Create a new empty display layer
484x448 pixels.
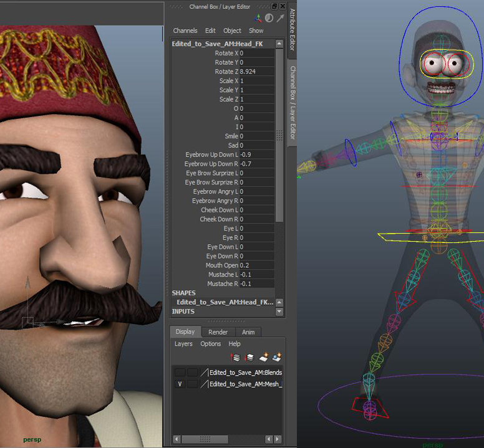(x=264, y=357)
